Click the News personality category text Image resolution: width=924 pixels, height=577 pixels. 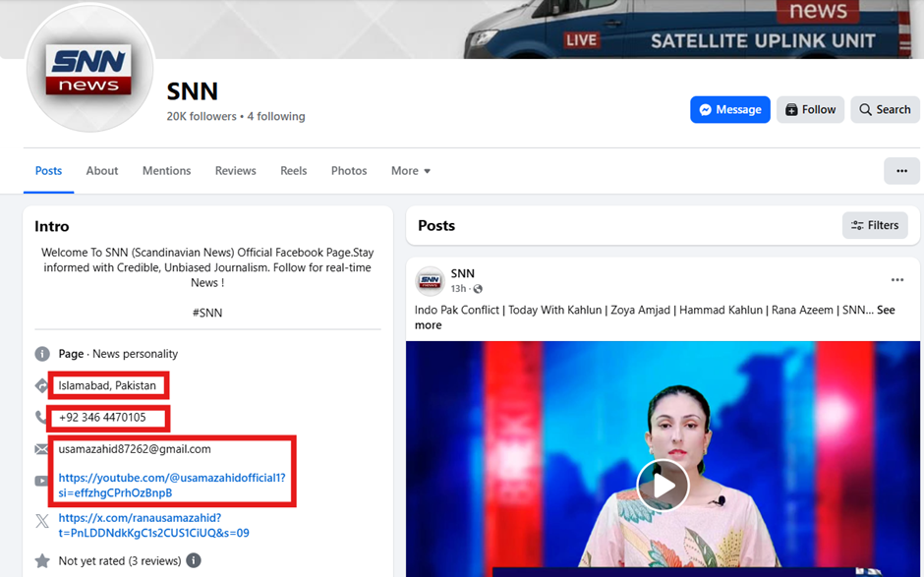coord(135,354)
